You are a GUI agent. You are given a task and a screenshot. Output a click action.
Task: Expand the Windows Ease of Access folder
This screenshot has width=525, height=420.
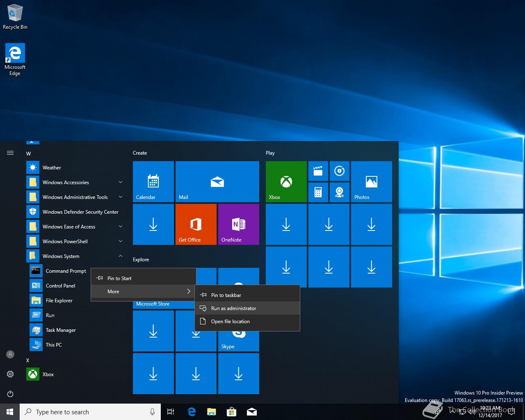pos(75,227)
